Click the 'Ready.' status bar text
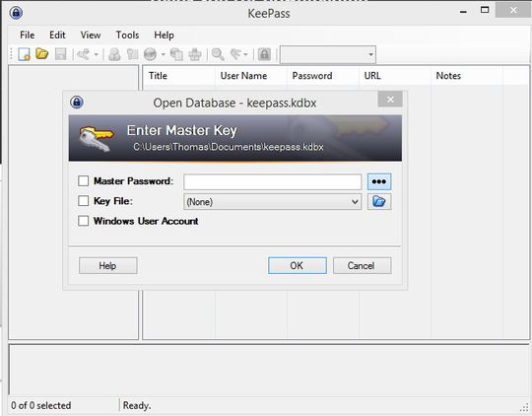 tap(137, 405)
